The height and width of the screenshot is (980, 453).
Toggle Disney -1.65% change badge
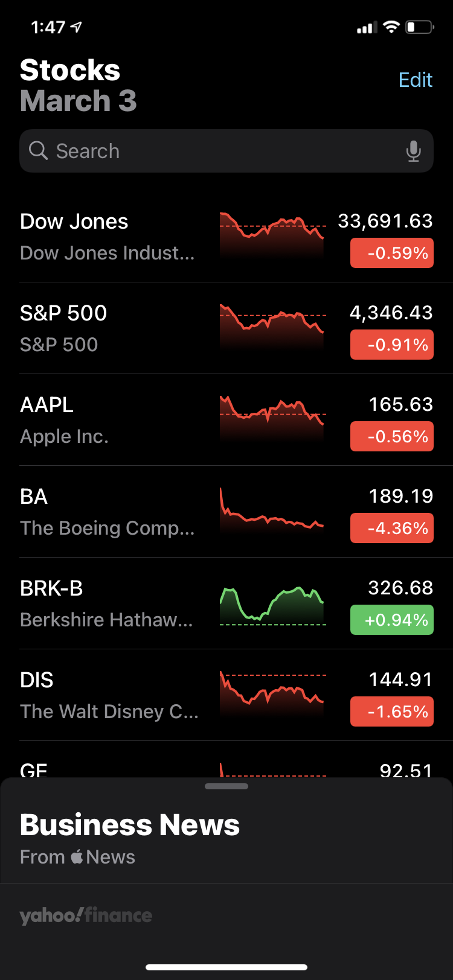click(391, 711)
